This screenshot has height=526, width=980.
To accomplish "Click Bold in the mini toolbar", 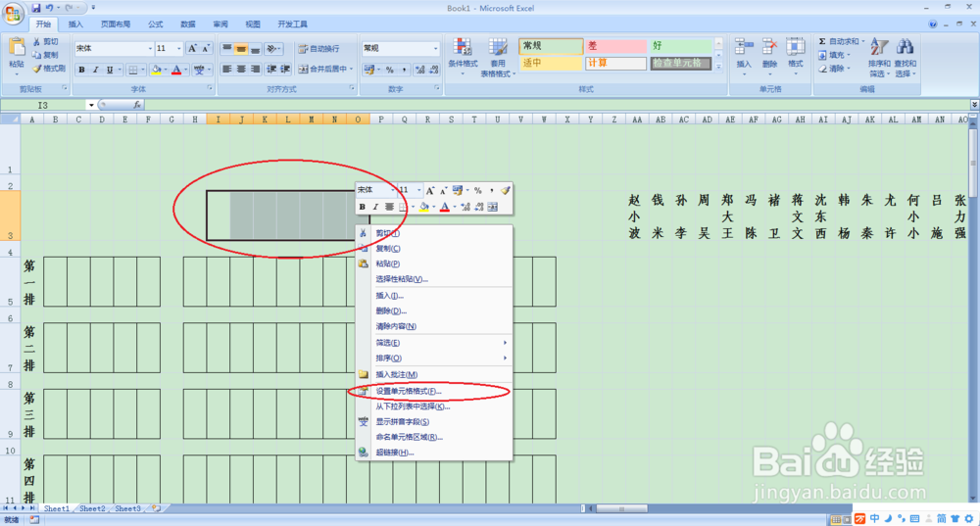I will click(x=362, y=207).
